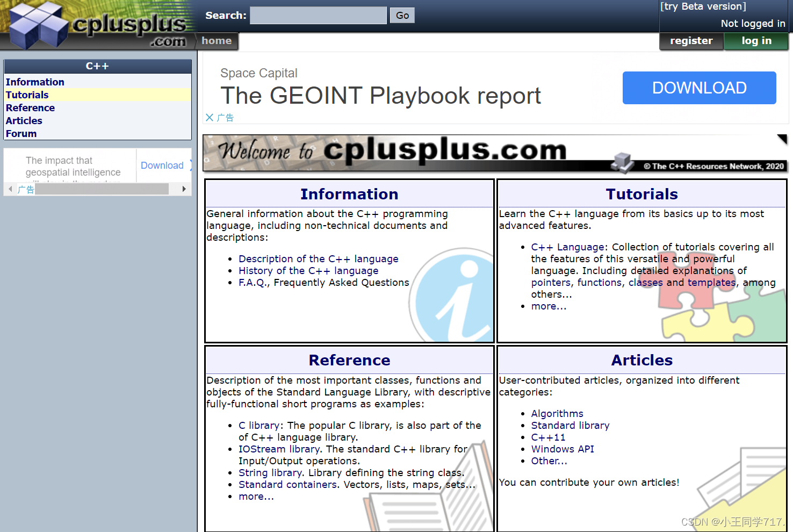Click the log in tab
The height and width of the screenshot is (532, 793).
click(756, 41)
